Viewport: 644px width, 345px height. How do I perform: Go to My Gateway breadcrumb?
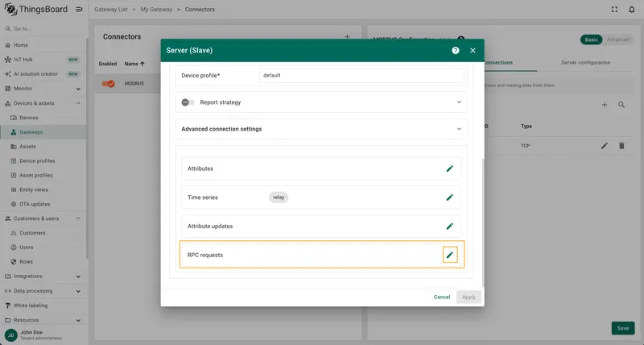tap(156, 10)
